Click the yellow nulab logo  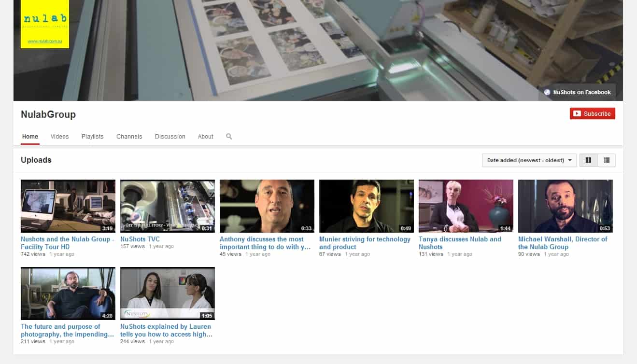click(x=45, y=24)
